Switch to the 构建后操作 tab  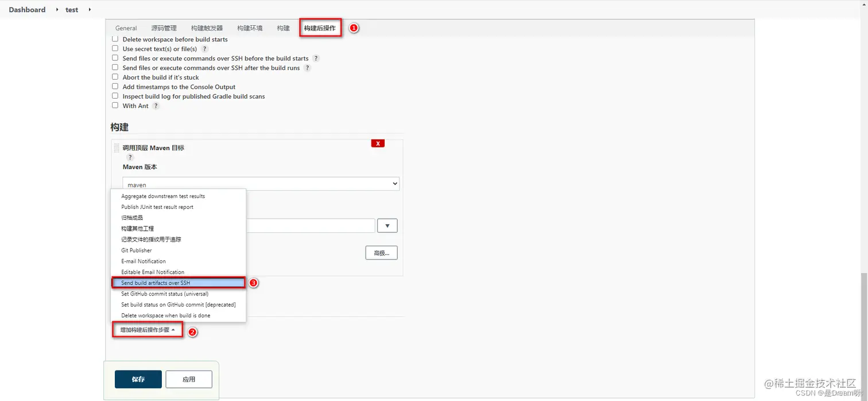(320, 28)
